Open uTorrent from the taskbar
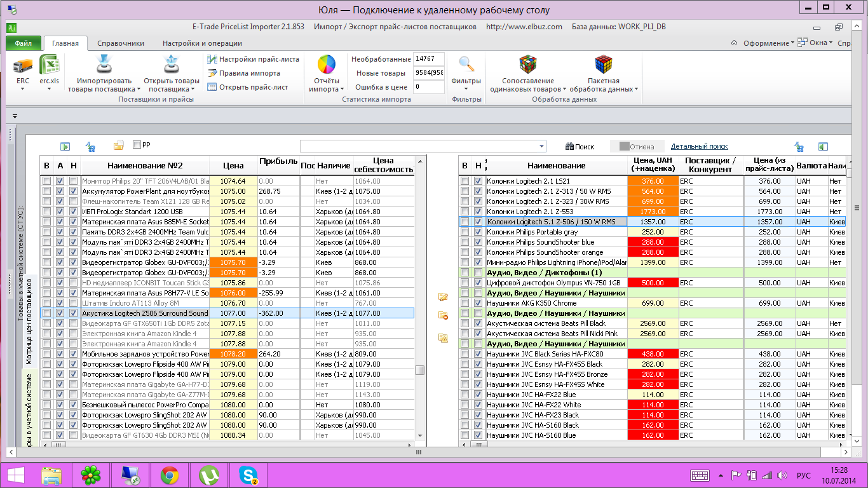 pos(208,475)
